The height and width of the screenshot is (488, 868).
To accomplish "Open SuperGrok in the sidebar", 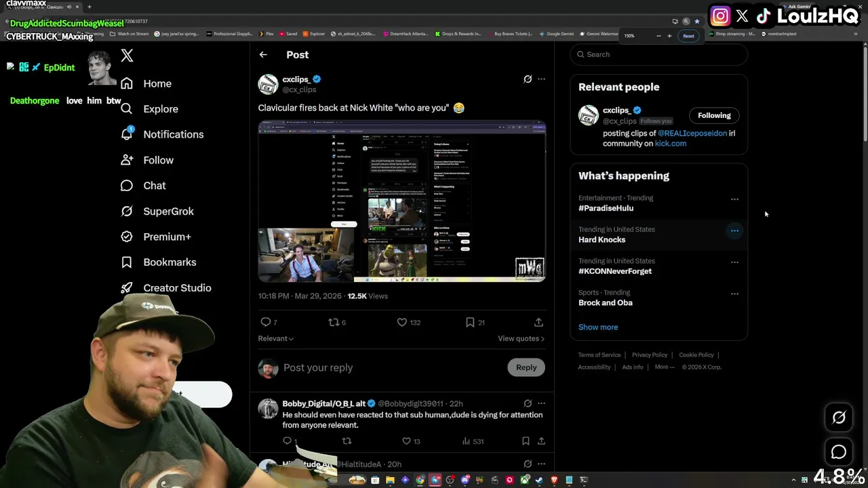I will click(157, 211).
